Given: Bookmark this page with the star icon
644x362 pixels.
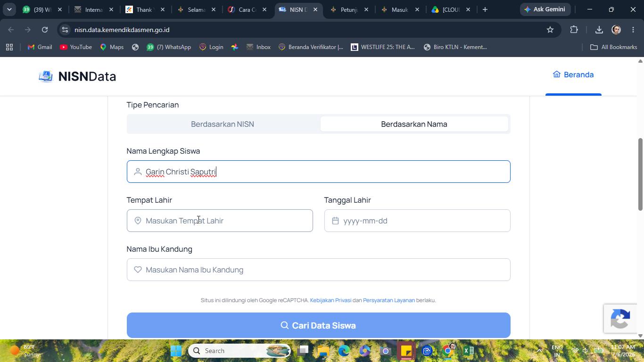Looking at the screenshot, I should click(550, 30).
